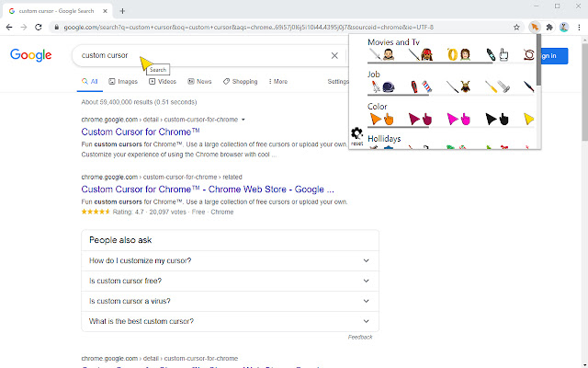Expand 'How do I customize my cursor?'
Image resolution: width=588 pixels, height=368 pixels.
pyautogui.click(x=230, y=260)
